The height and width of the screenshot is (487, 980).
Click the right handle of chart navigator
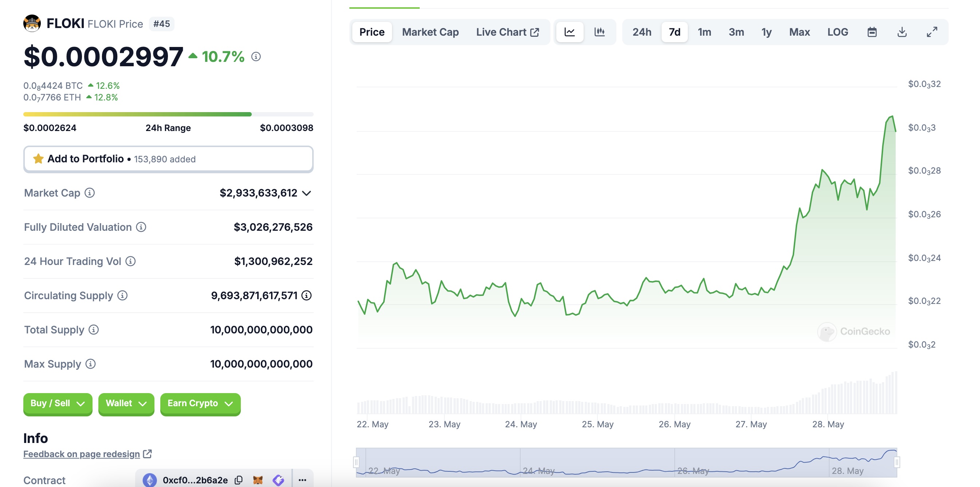[x=897, y=462]
